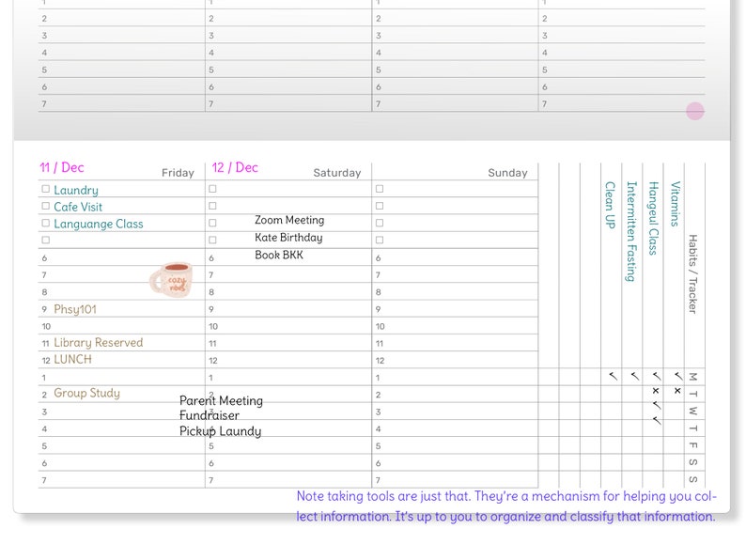Viewport: 746px width, 560px height.
Task: Tap the pink circle marker
Action: point(695,111)
